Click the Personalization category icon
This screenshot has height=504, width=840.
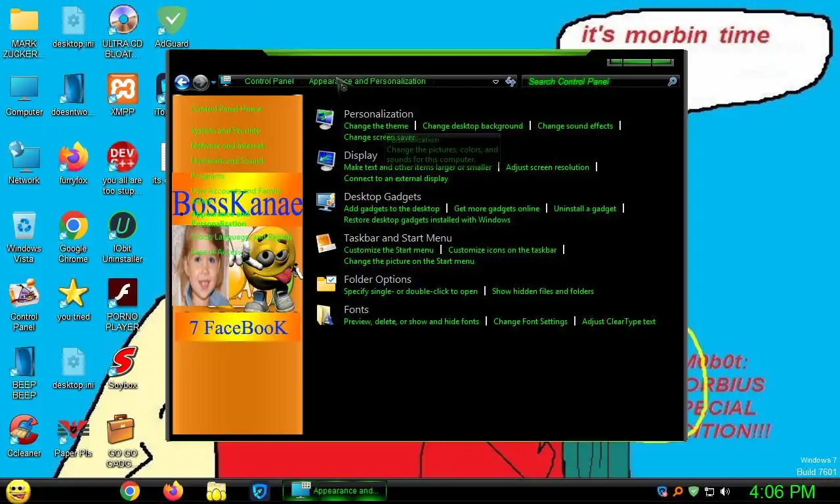[325, 119]
